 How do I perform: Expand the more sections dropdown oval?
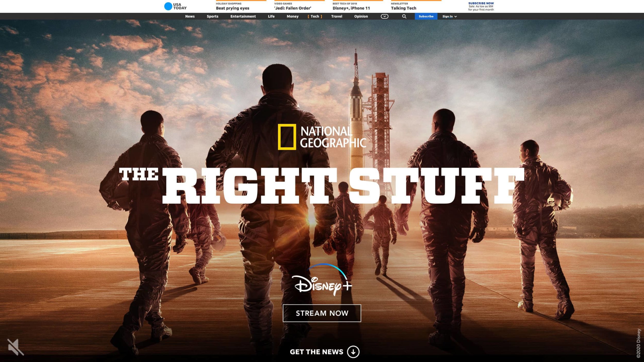(384, 16)
